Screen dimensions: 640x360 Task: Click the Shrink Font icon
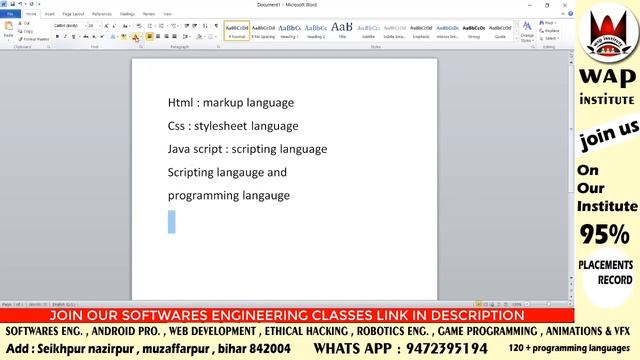pos(114,26)
